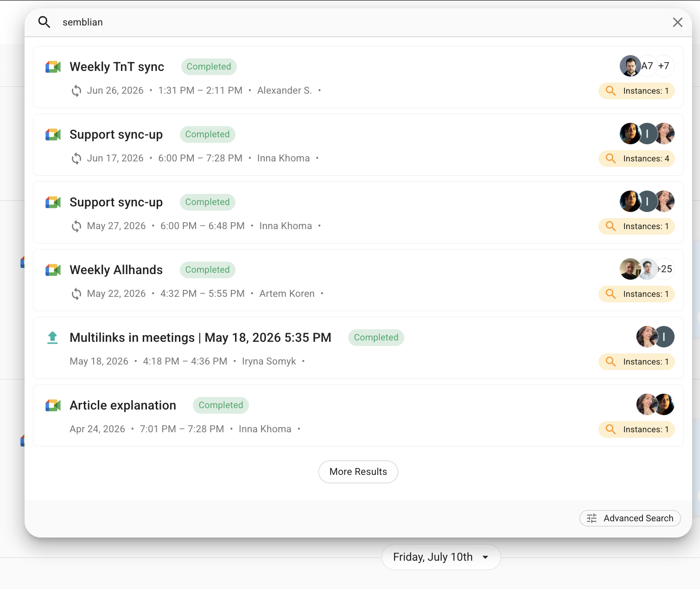
Task: Clear search with the X icon
Action: [678, 22]
